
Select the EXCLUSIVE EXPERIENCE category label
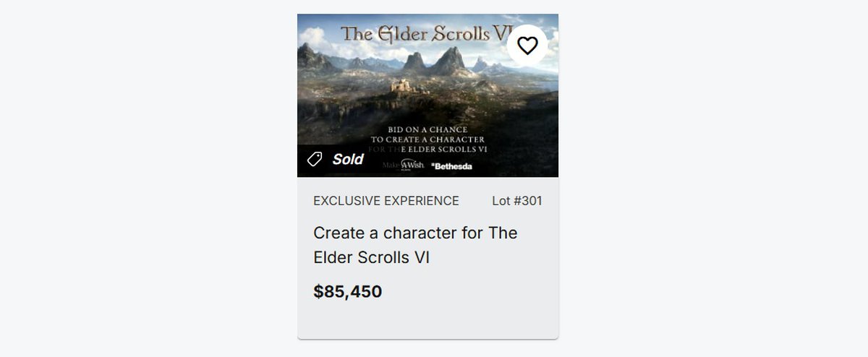(386, 201)
